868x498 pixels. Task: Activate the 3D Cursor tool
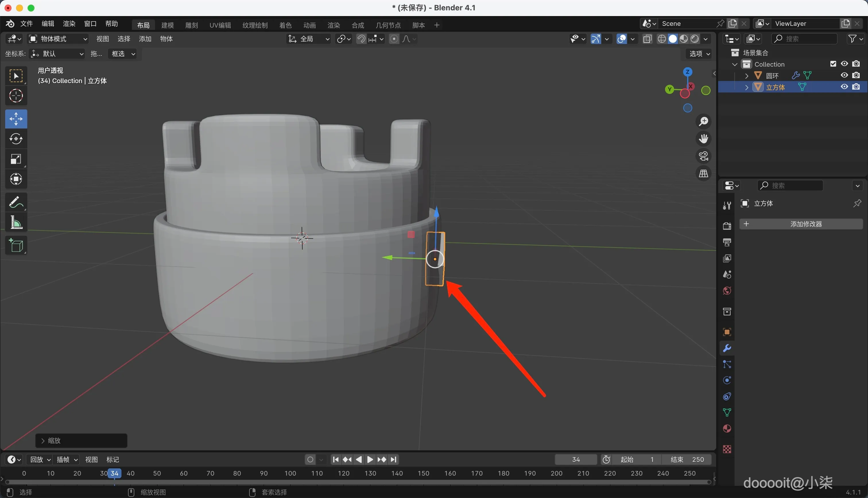[16, 96]
